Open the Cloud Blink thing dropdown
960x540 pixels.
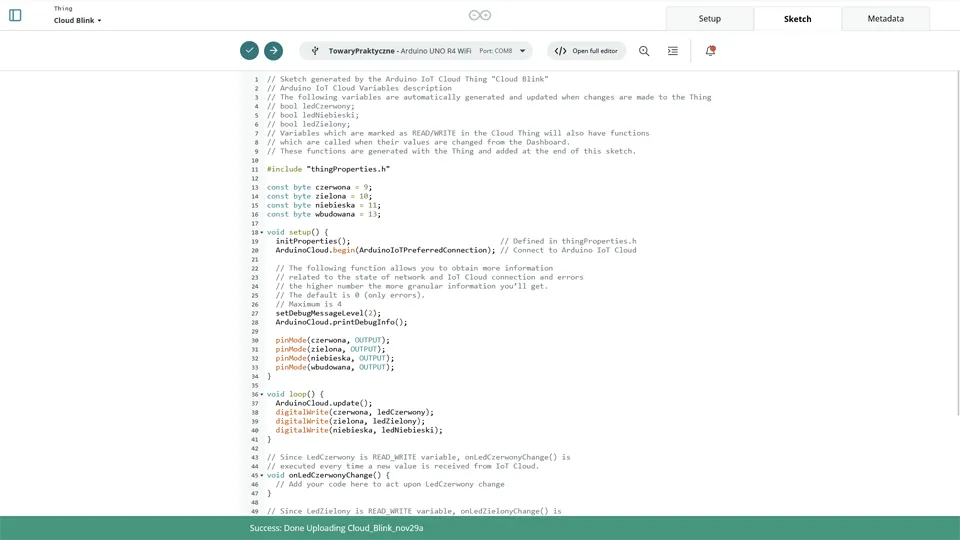click(78, 20)
